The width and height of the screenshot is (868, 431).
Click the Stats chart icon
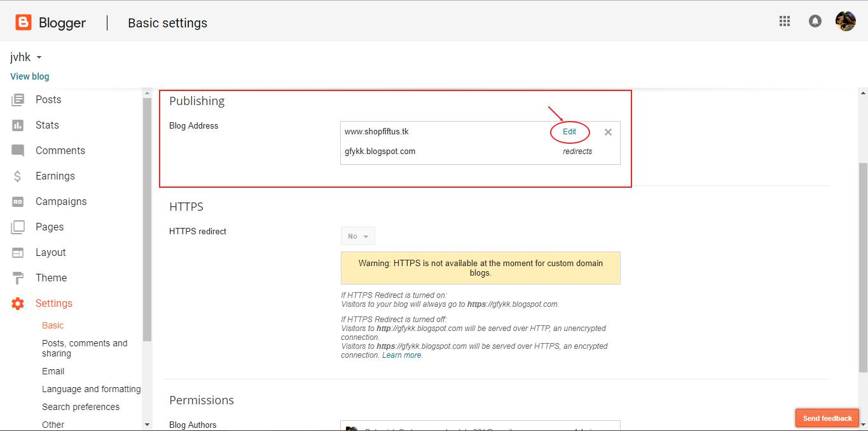click(18, 125)
